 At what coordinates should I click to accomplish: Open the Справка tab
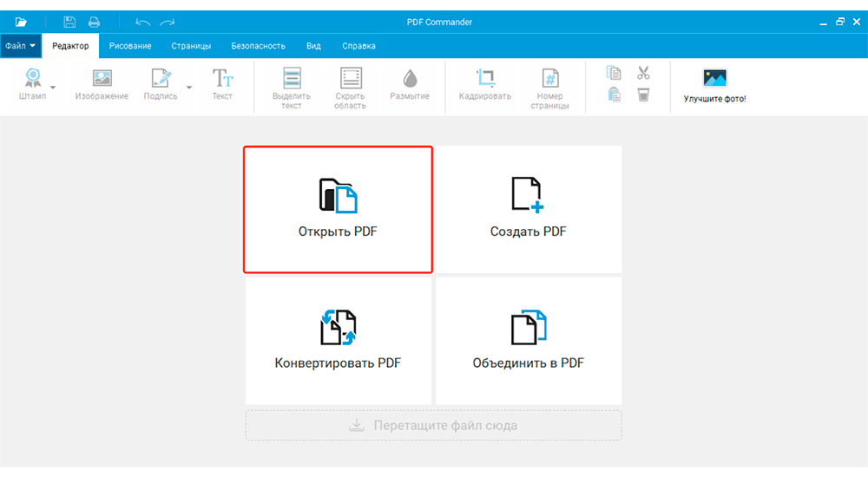tap(358, 46)
